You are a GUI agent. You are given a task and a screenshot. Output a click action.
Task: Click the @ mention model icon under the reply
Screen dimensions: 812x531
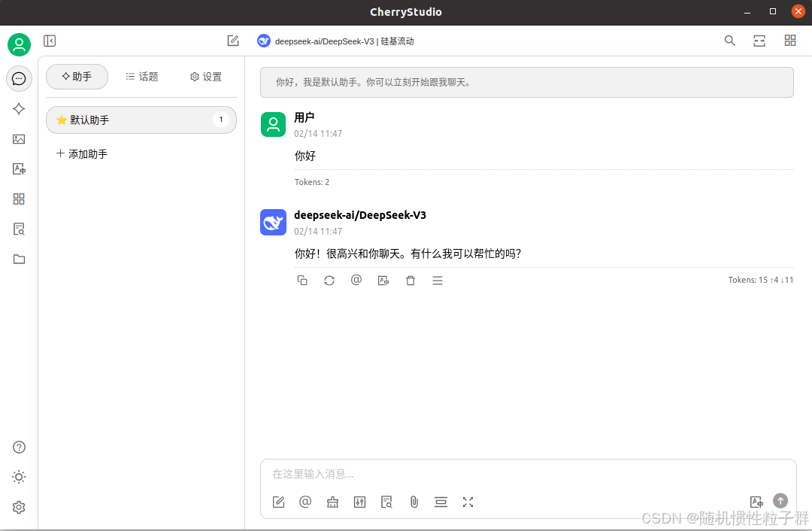point(356,280)
